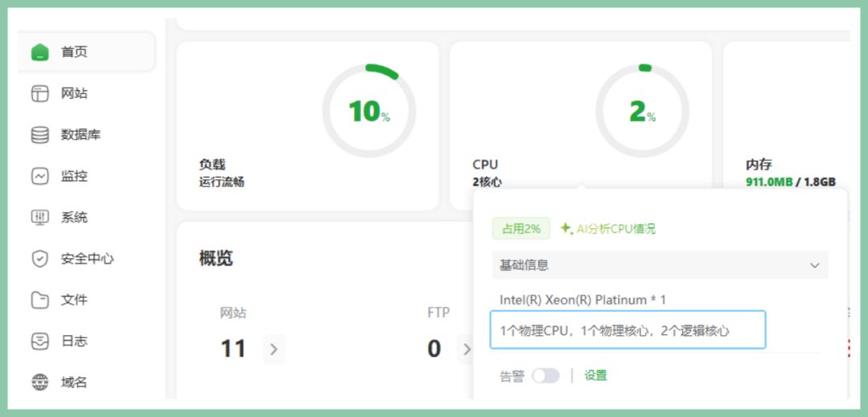
Task: Click the arrow next to website count 11
Action: (x=274, y=349)
